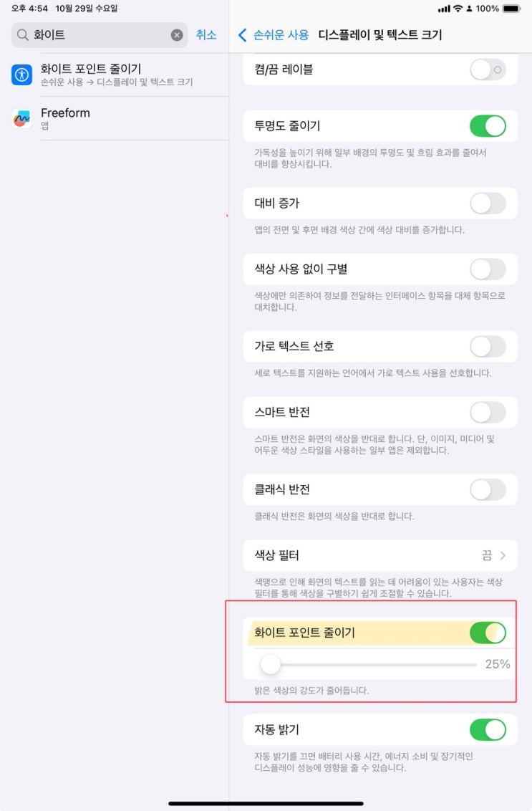Tap the back chevron icon in header

[x=242, y=34]
